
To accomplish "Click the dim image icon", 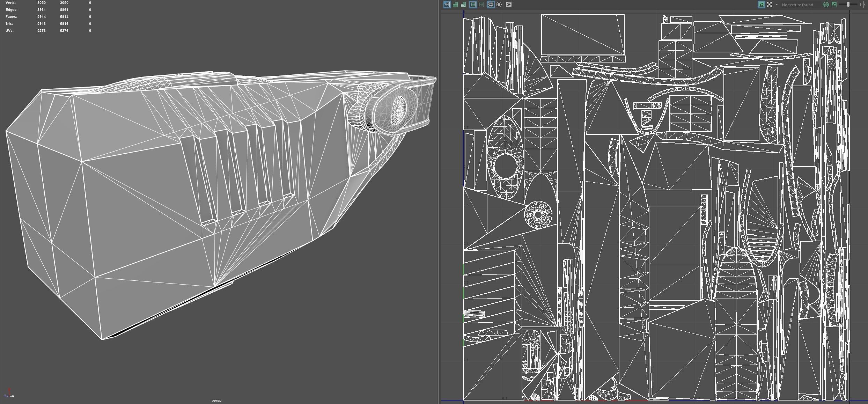I will click(834, 5).
